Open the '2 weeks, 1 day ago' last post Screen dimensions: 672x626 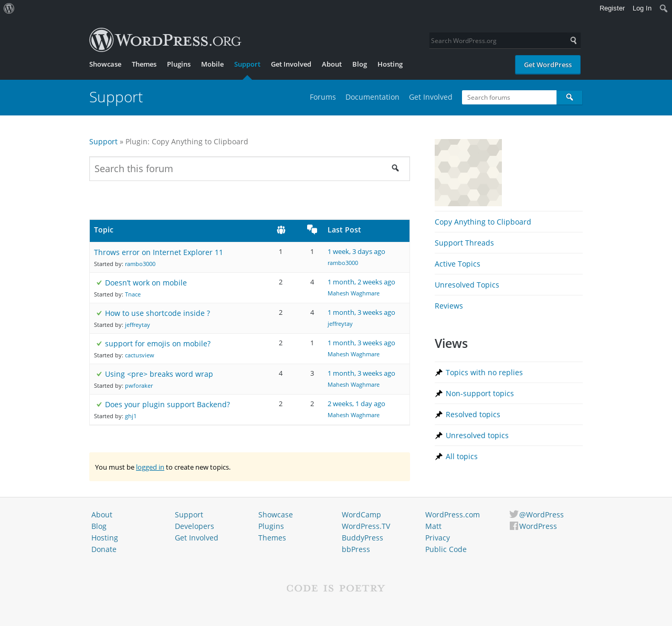[x=356, y=404]
